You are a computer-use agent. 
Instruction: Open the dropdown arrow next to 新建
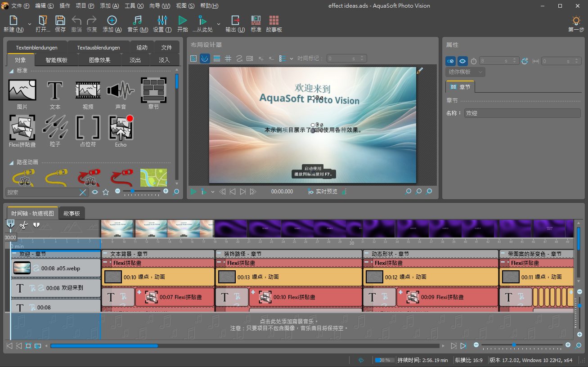tap(30, 23)
